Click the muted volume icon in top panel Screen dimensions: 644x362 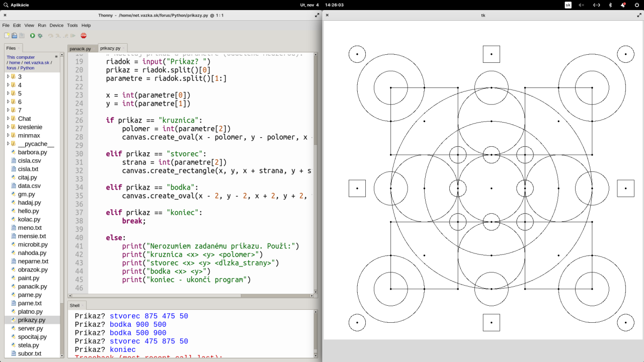[582, 5]
